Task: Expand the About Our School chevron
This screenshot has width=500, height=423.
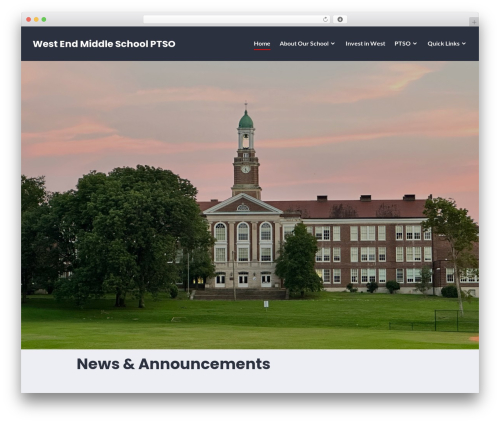Action: click(333, 44)
